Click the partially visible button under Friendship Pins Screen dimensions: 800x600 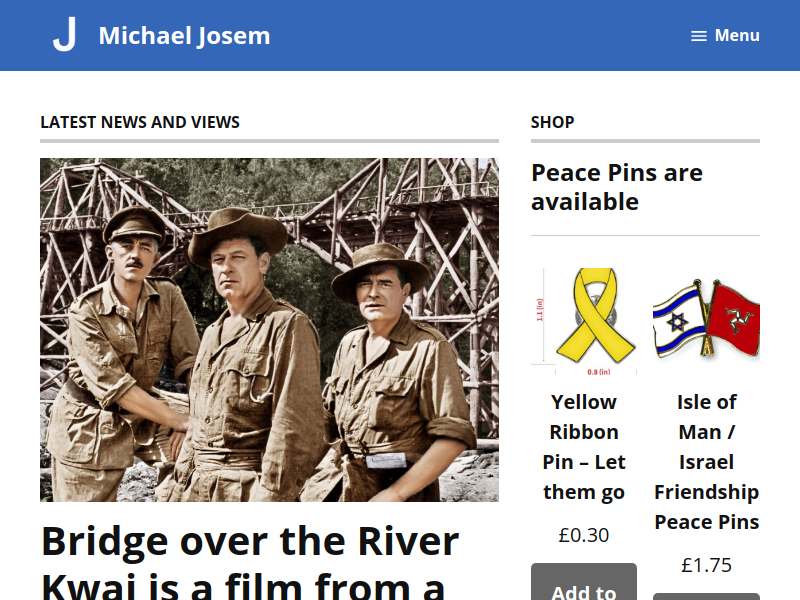[707, 596]
